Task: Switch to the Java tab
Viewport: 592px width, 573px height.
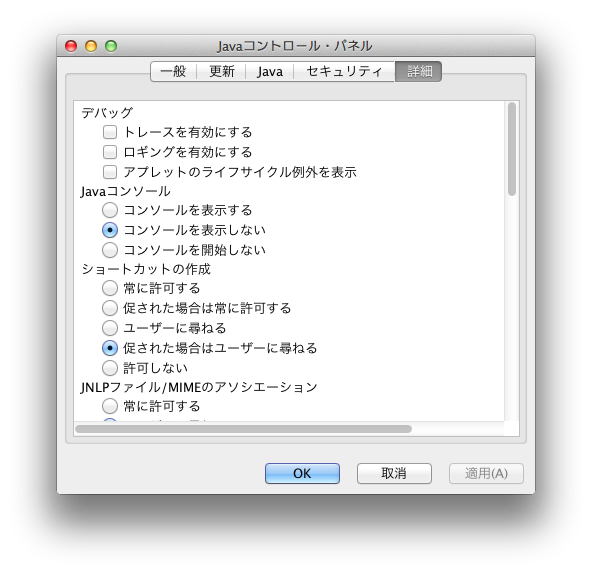Action: point(270,71)
